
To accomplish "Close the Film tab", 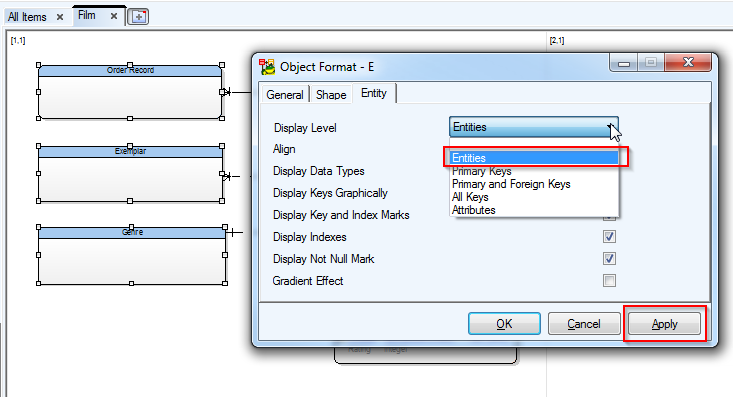I will 114,16.
